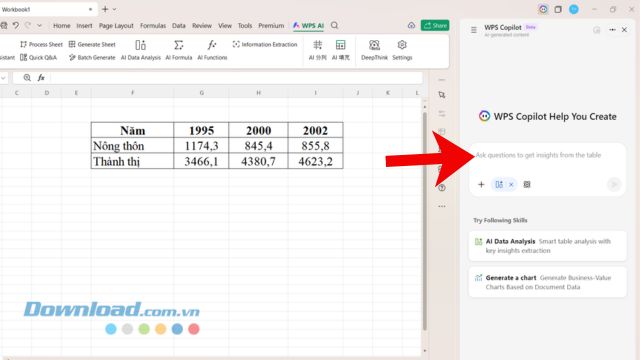Open AI Data Analysis in ribbon
Screen dimensions: 640x360
(x=140, y=50)
